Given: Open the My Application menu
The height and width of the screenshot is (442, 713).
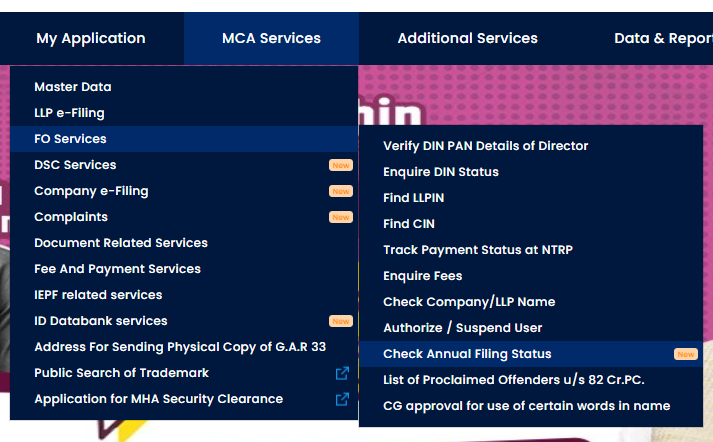Looking at the screenshot, I should click(x=91, y=38).
